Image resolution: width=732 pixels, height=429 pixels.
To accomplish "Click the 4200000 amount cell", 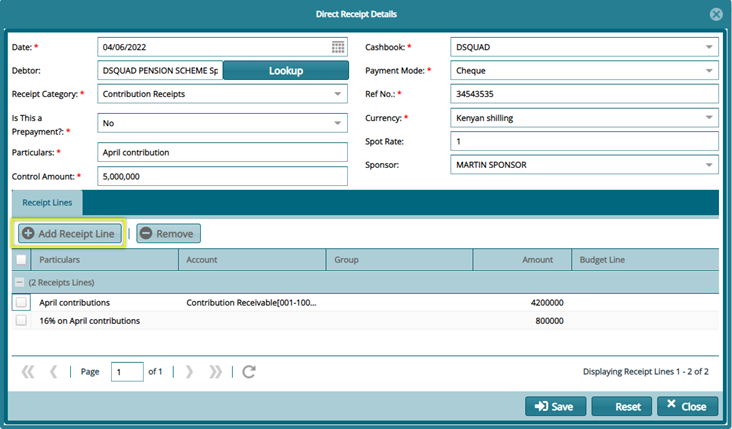I will (x=522, y=302).
